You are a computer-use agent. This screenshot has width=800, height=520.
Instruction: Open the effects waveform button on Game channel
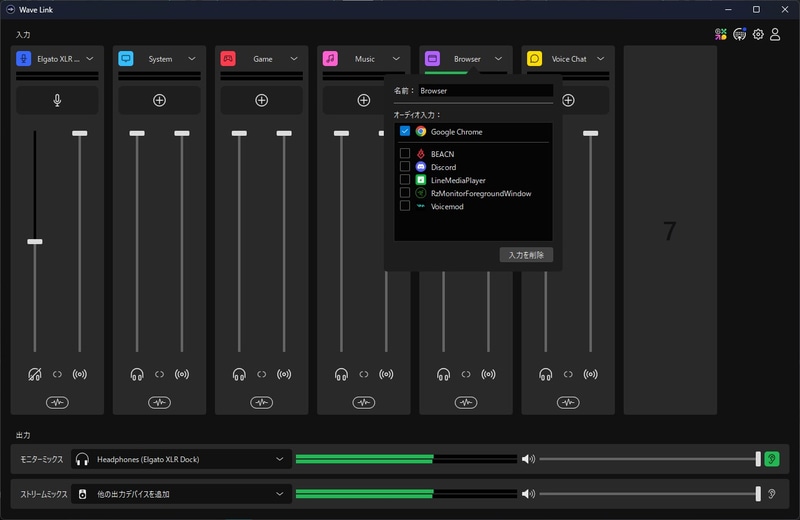pyautogui.click(x=261, y=403)
